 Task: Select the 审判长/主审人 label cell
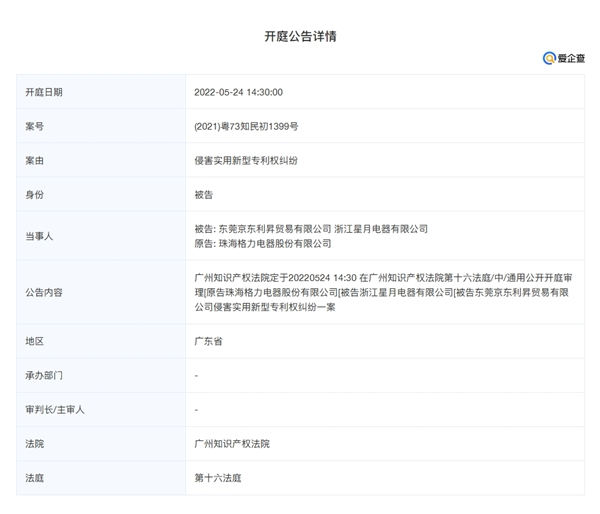pos(101,410)
